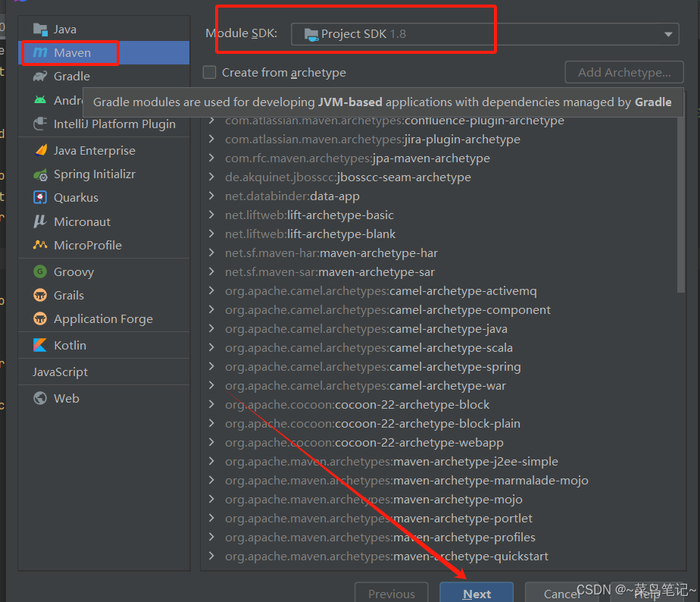Viewport: 700px width, 602px height.
Task: Select maven-archetype-profiles entry
Action: coord(380,537)
